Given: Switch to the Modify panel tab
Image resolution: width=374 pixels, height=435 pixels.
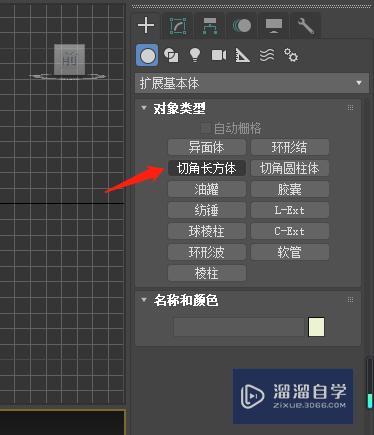Looking at the screenshot, I should (178, 26).
